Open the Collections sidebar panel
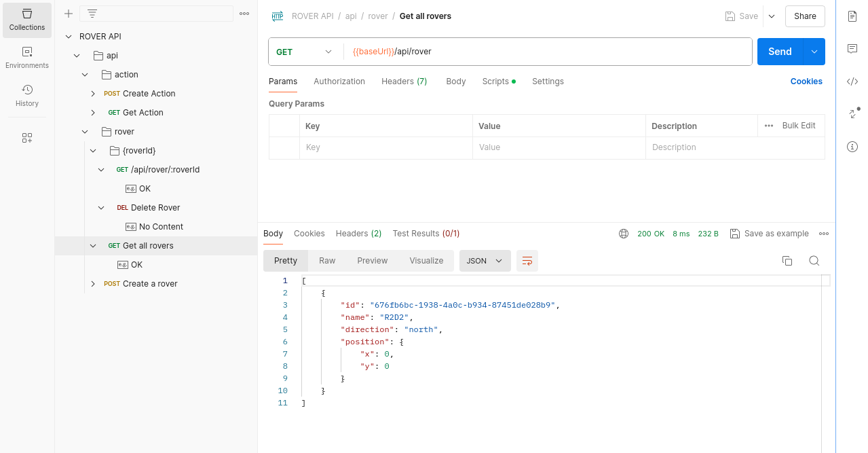868x453 pixels. coord(27,20)
